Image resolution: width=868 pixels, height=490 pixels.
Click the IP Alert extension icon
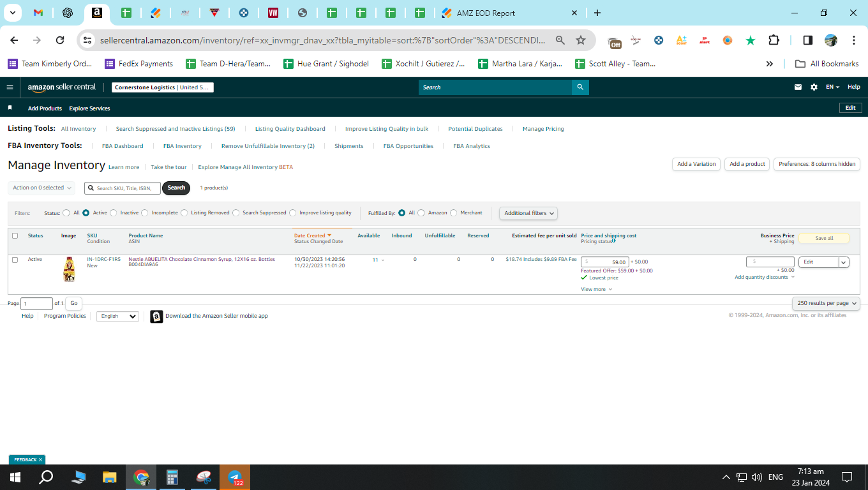(x=705, y=40)
